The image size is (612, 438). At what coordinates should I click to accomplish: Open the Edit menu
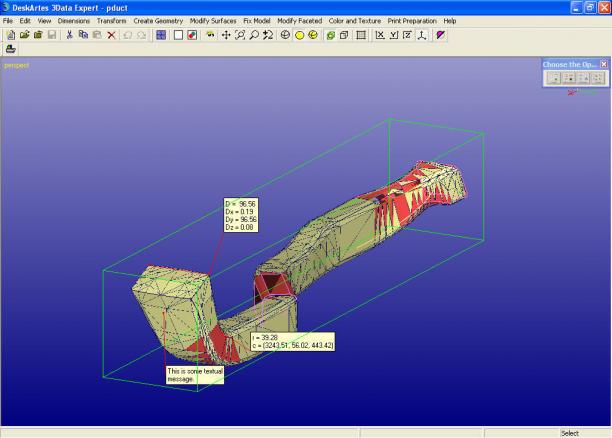25,21
